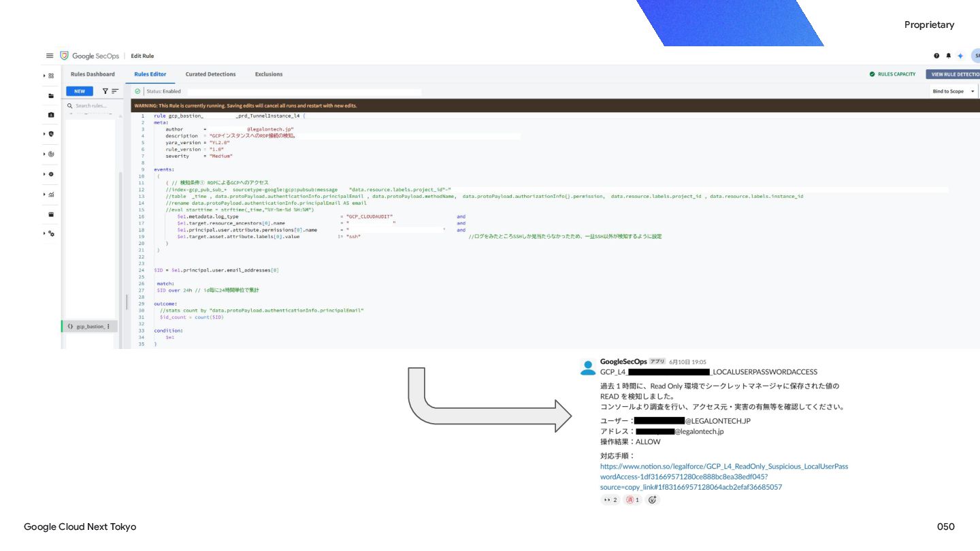Switch to Rules Dashboard tab
This screenshot has width=980, height=551.
93,74
